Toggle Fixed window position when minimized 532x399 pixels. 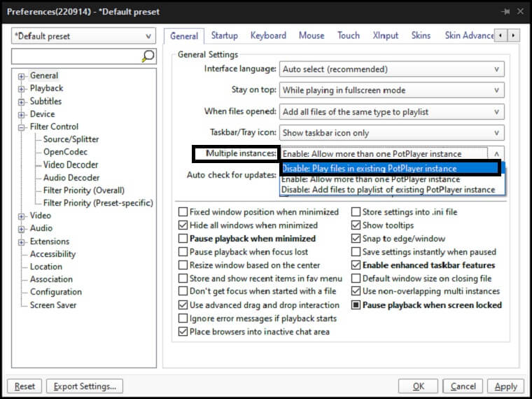[x=183, y=212]
